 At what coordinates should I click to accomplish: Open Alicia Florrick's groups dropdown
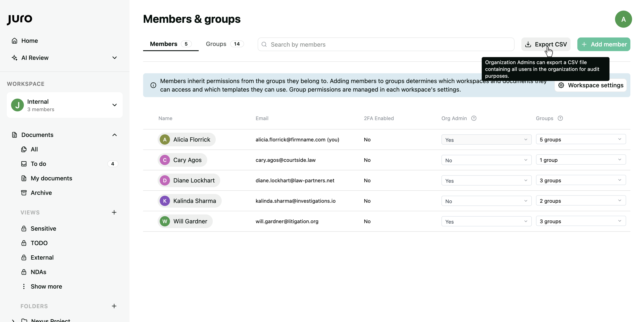point(581,139)
